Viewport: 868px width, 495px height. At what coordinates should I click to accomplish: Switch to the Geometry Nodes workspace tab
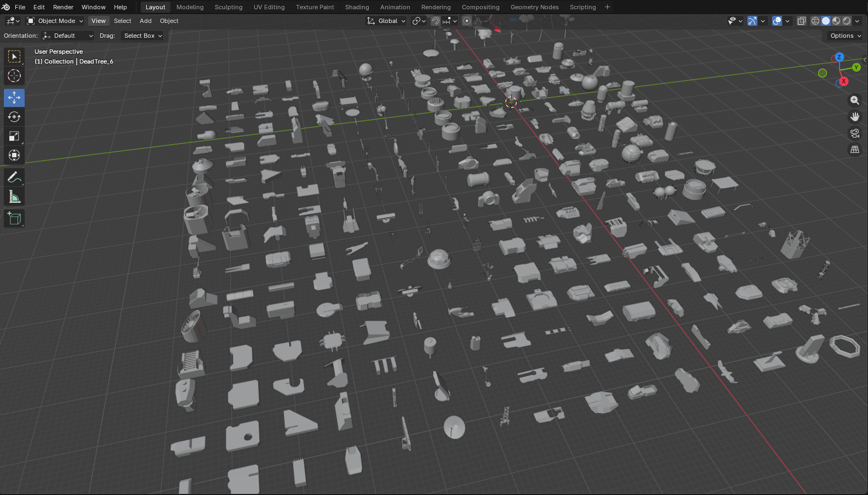pyautogui.click(x=534, y=7)
